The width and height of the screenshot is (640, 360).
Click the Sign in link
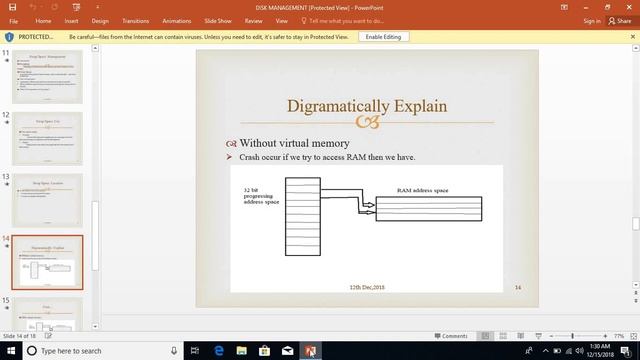pos(592,21)
